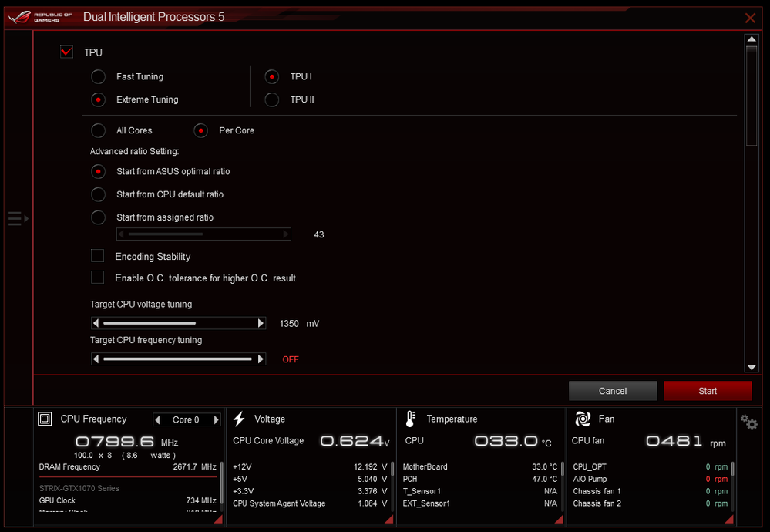
Task: Switch to previous core with left arrow
Action: (159, 420)
